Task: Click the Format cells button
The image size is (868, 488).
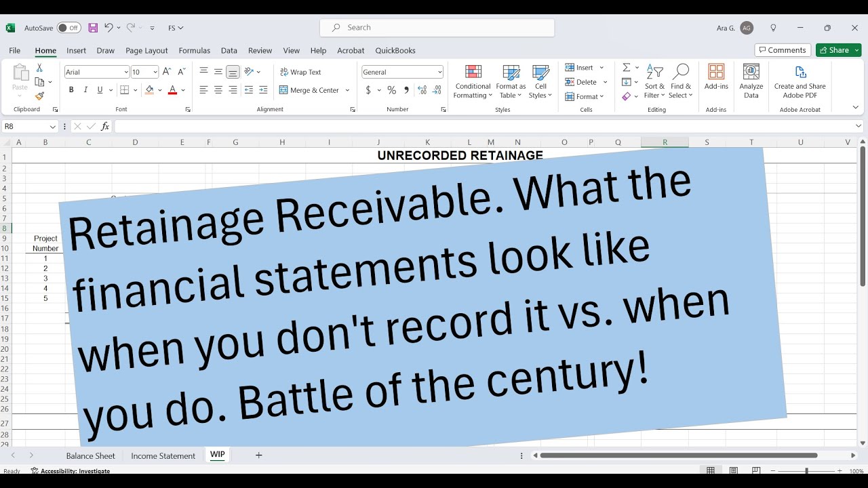Action: pos(584,97)
